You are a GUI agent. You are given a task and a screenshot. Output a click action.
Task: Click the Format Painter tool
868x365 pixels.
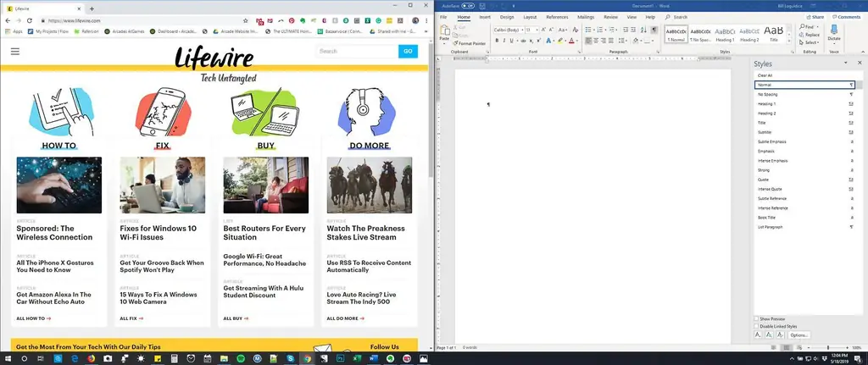click(470, 43)
